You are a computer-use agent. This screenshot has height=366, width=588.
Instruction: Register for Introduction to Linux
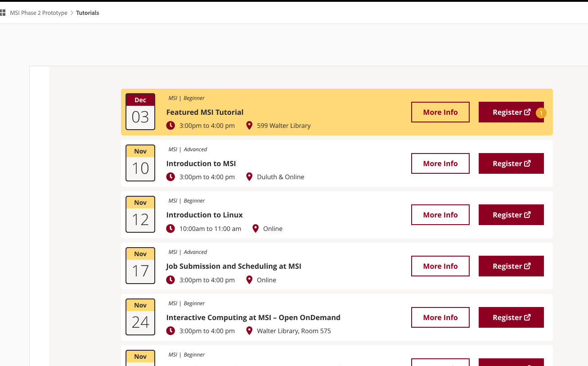click(511, 215)
